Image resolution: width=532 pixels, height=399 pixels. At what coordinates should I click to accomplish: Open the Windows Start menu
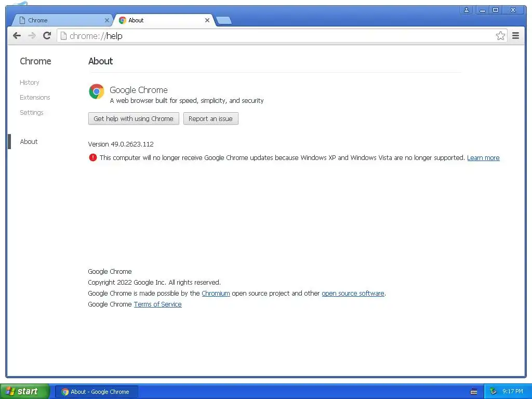tap(24, 391)
